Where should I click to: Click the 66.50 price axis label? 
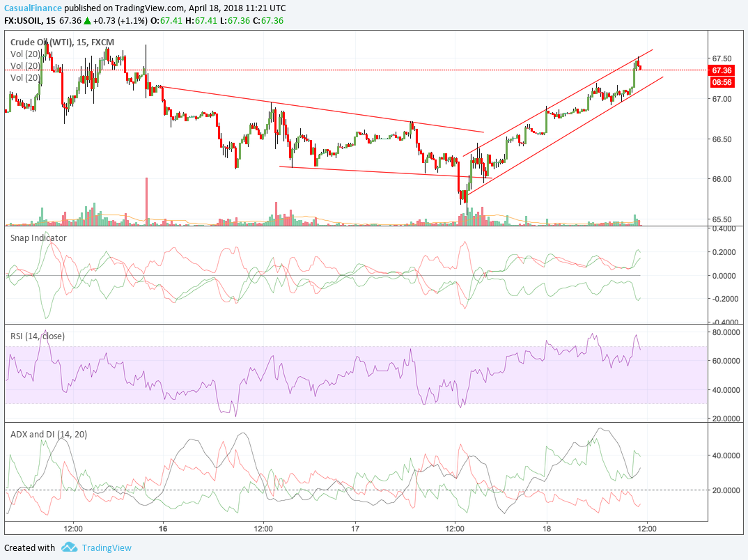pyautogui.click(x=722, y=139)
